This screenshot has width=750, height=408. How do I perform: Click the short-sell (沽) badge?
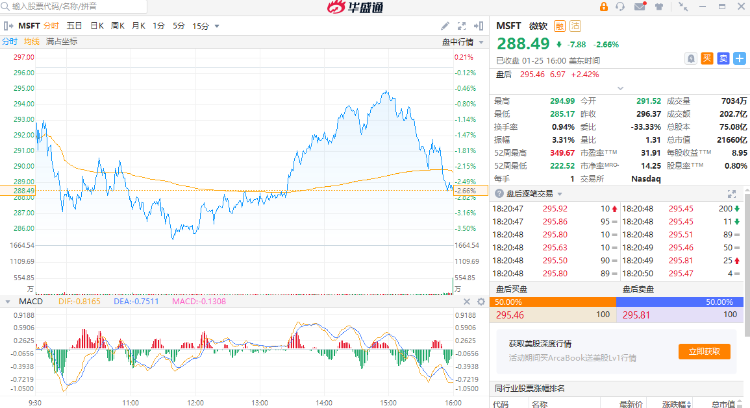[x=575, y=26]
